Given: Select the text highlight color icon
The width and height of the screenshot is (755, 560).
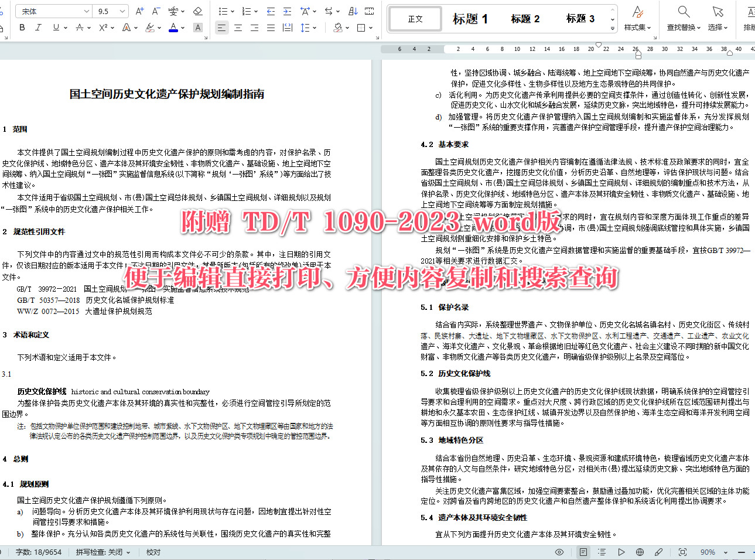Looking at the screenshot, I should pyautogui.click(x=149, y=28).
